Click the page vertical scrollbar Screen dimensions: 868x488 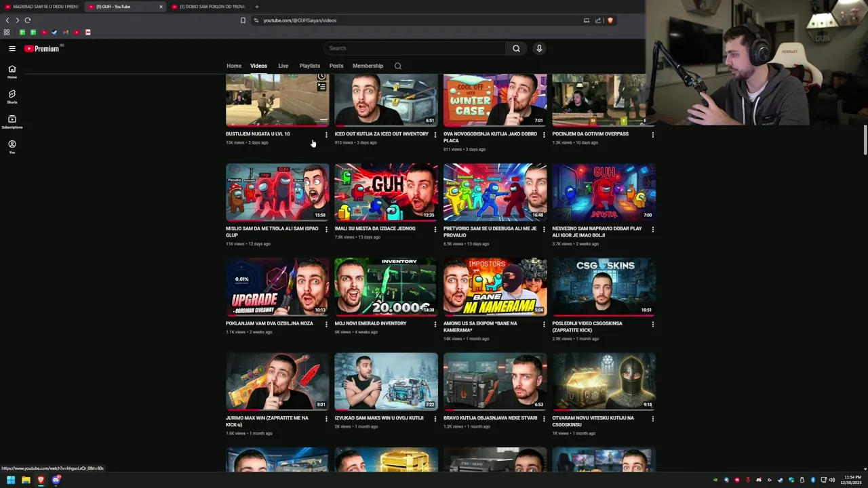tap(865, 140)
